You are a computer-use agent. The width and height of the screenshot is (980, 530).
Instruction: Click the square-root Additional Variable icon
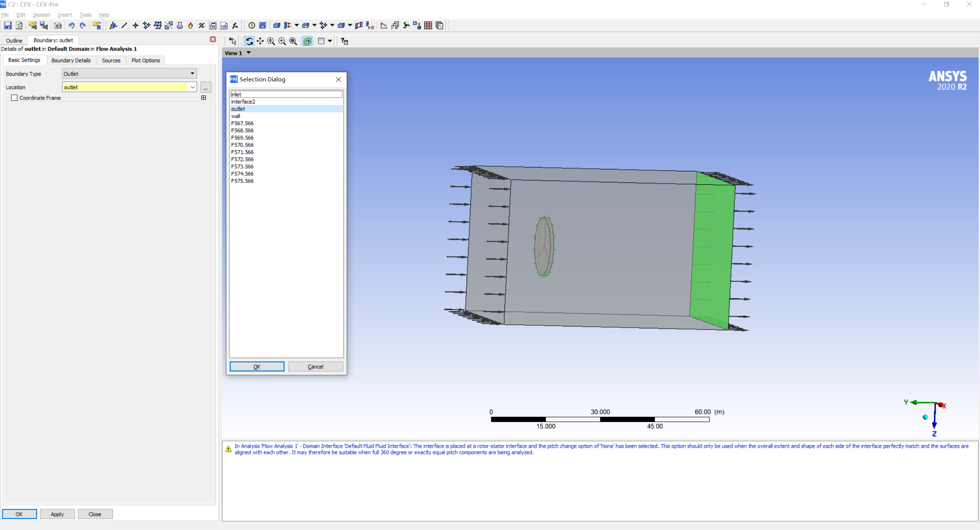pyautogui.click(x=213, y=25)
